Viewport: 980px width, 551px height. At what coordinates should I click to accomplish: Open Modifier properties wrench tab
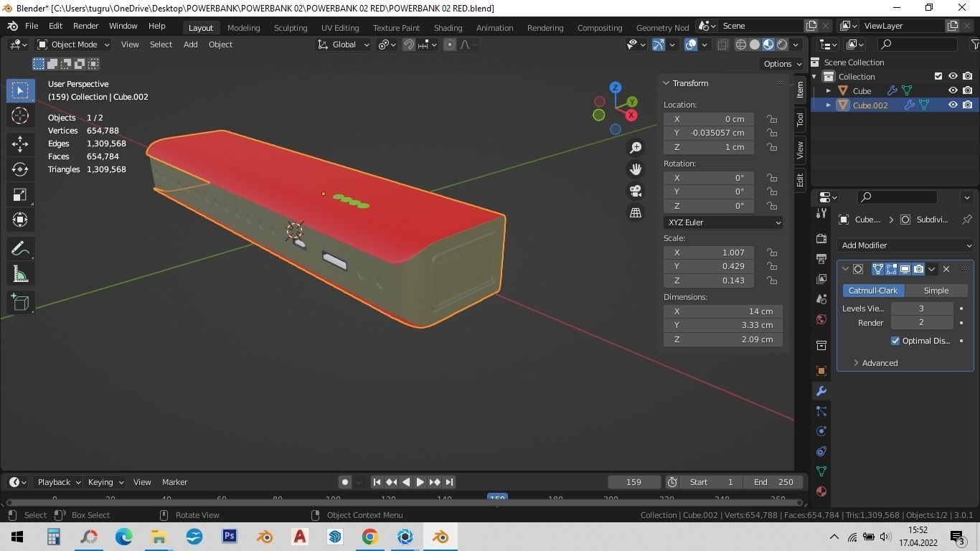(821, 391)
